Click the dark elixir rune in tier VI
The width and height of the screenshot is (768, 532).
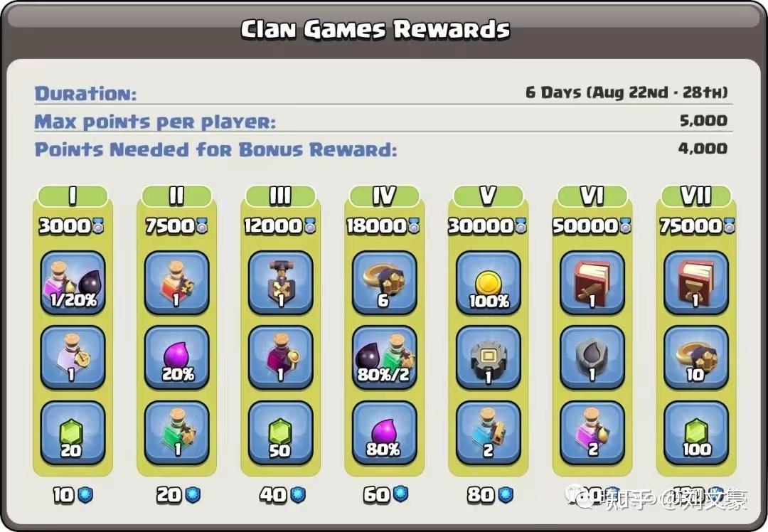[x=592, y=358]
